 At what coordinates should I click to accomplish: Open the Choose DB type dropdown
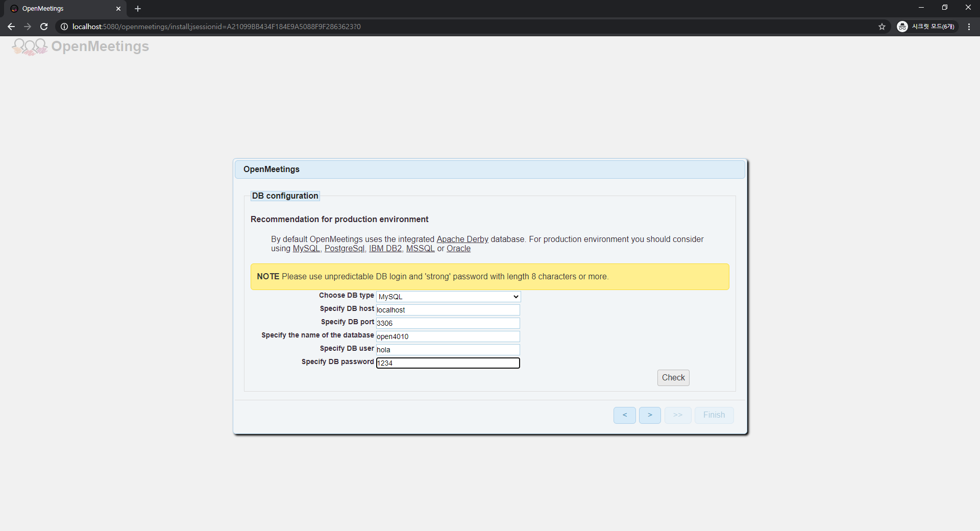tap(448, 297)
